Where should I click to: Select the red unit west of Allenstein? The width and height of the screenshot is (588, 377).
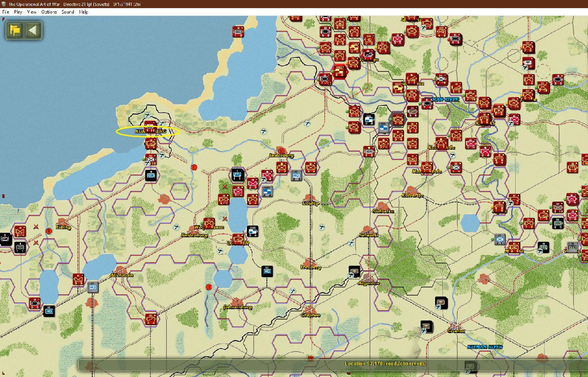coord(79,279)
